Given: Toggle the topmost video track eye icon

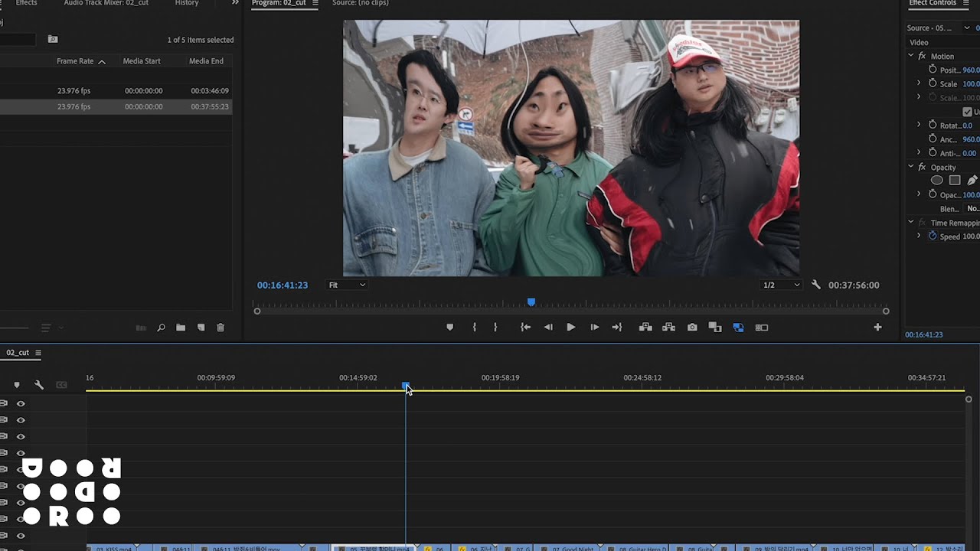Looking at the screenshot, I should coord(21,403).
